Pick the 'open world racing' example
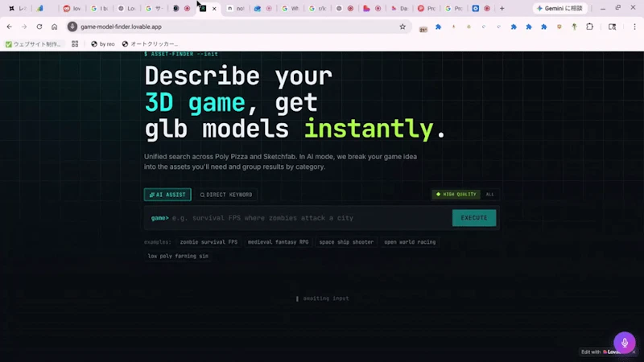 coord(410,242)
